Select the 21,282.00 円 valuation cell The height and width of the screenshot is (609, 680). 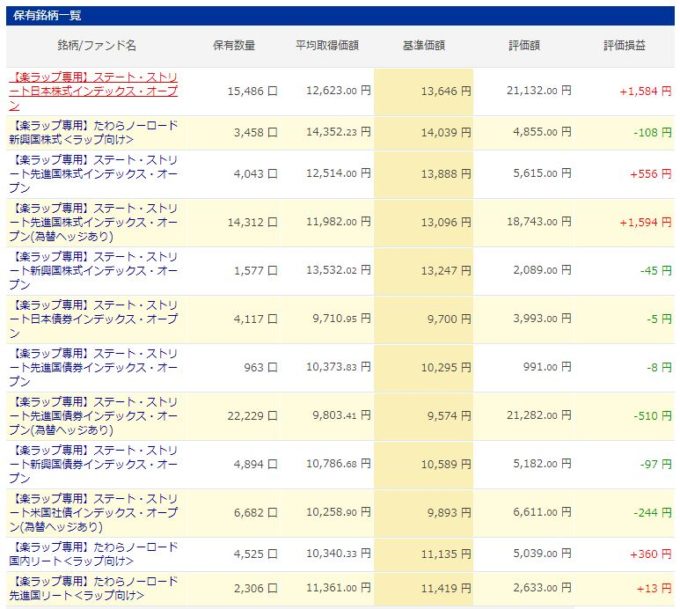coord(539,416)
